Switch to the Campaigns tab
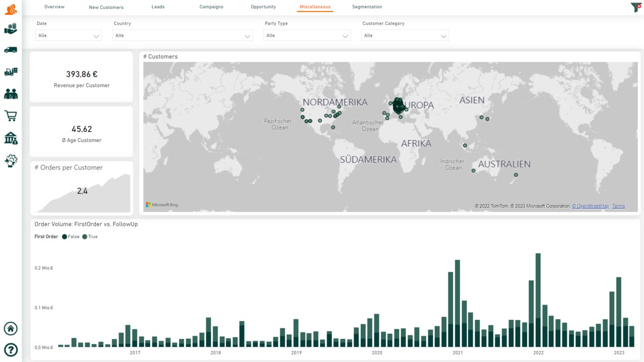This screenshot has width=644, height=362. click(211, 7)
